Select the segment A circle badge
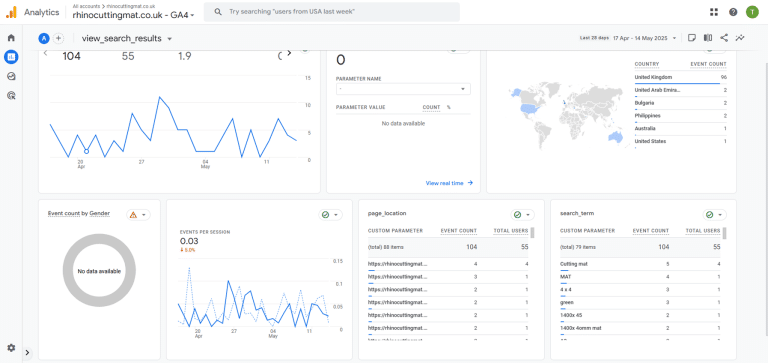This screenshot has height=363, width=768. [44, 38]
